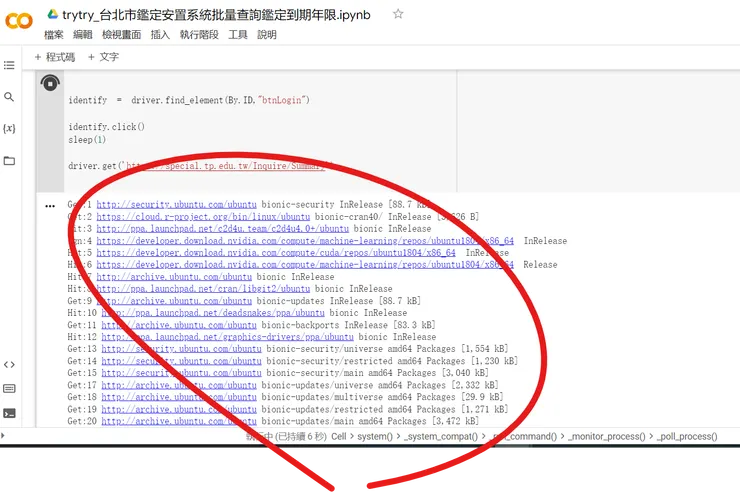The image size is (740, 492).
Task: Open the special.tp.edu.tw URL in code
Action: point(226,166)
